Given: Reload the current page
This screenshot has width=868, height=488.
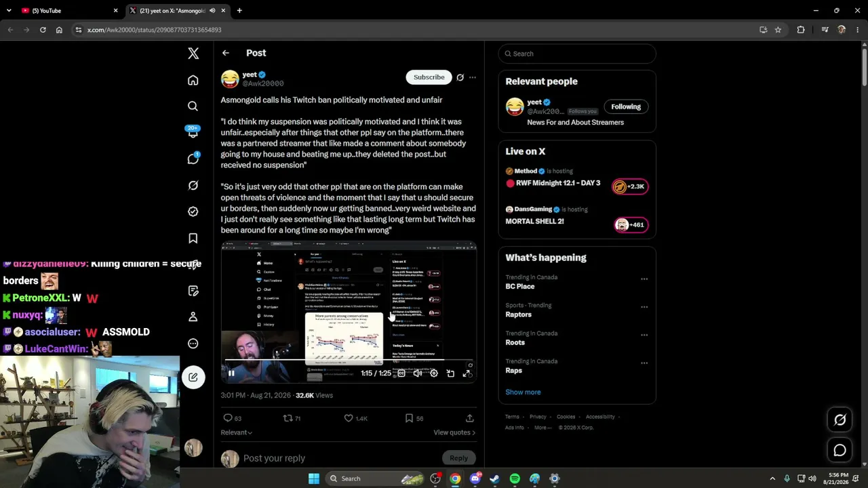Looking at the screenshot, I should point(43,30).
